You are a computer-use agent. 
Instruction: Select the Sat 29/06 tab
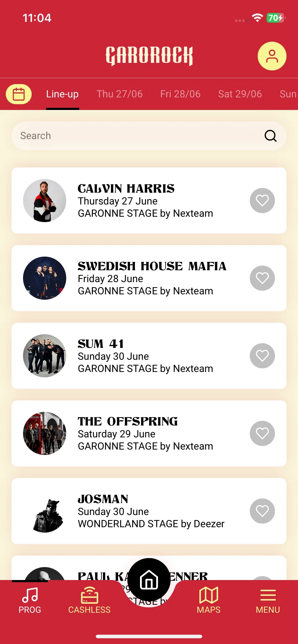[x=240, y=94]
